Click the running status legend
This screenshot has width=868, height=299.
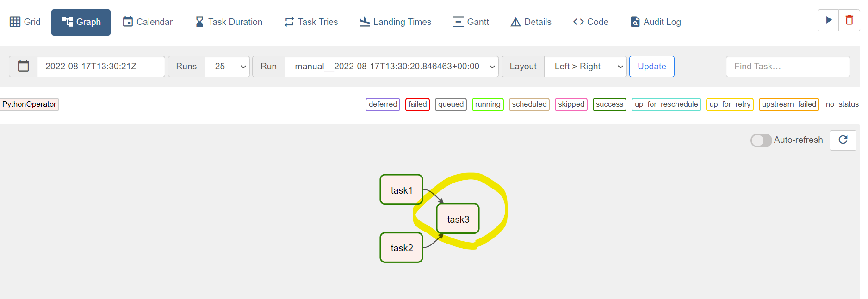pos(488,104)
